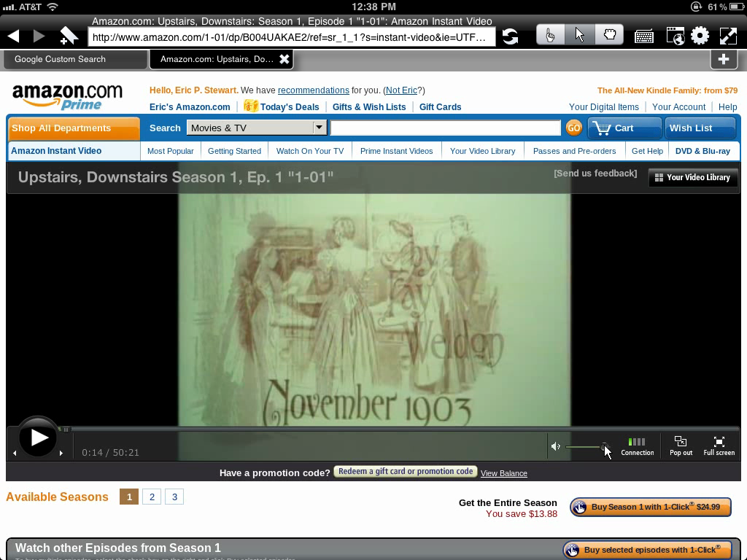Select the mouse cursor pointer mode
This screenshot has height=560, width=747.
coord(579,35)
